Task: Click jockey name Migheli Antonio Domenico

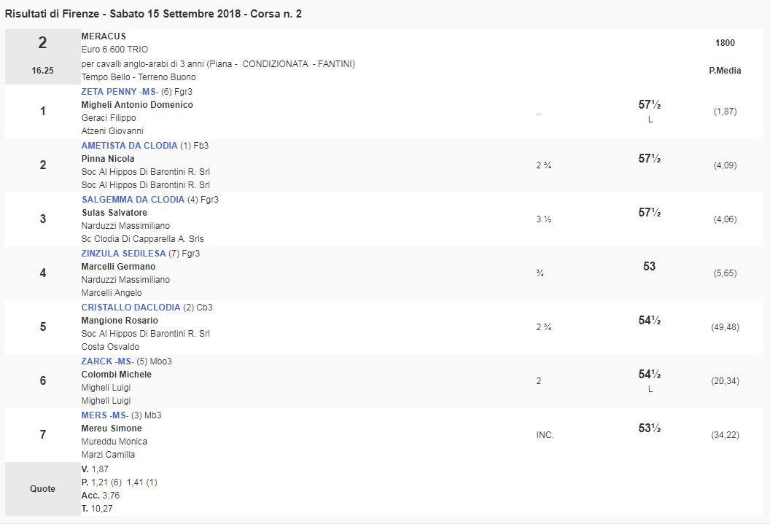Action: (137, 105)
